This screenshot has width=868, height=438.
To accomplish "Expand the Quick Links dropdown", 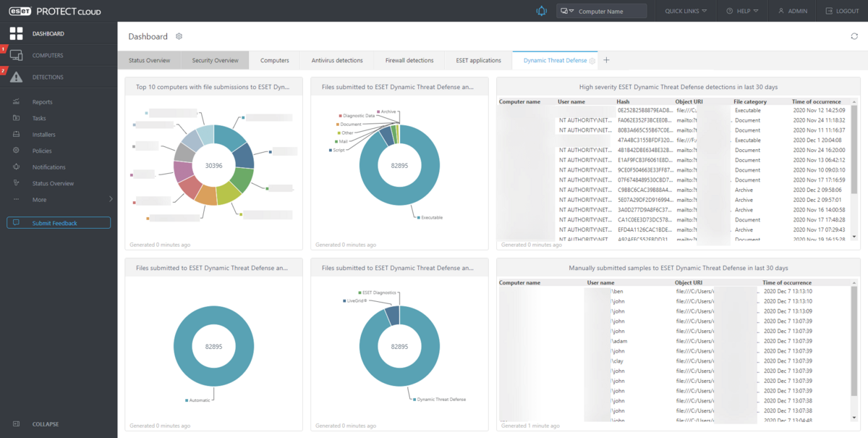I will (686, 11).
